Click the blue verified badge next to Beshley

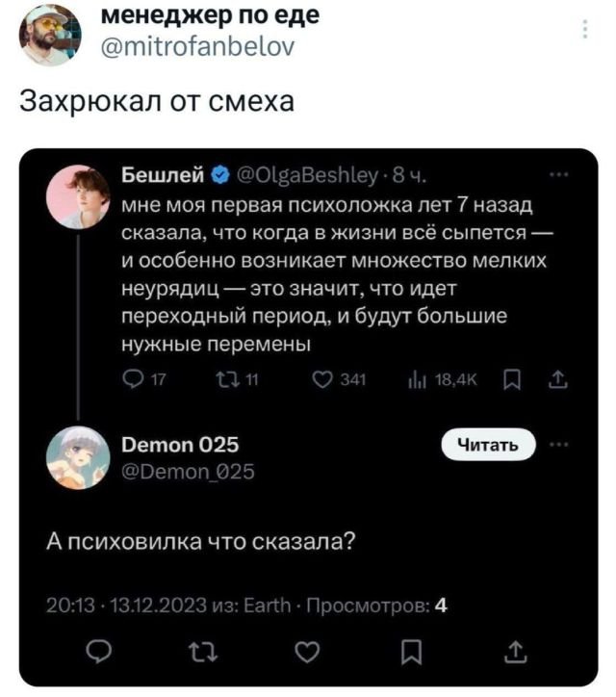tap(218, 176)
